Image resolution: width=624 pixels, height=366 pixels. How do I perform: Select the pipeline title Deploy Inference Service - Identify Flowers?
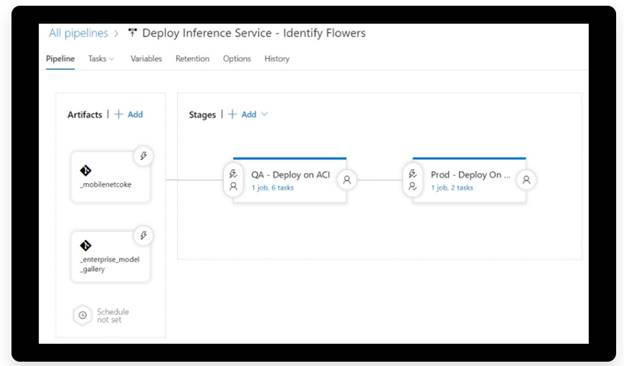point(254,33)
